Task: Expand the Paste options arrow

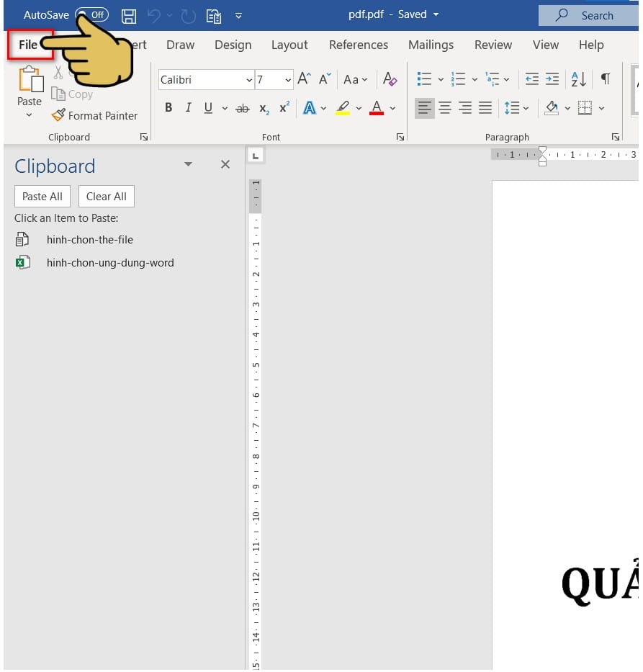Action: click(x=29, y=115)
